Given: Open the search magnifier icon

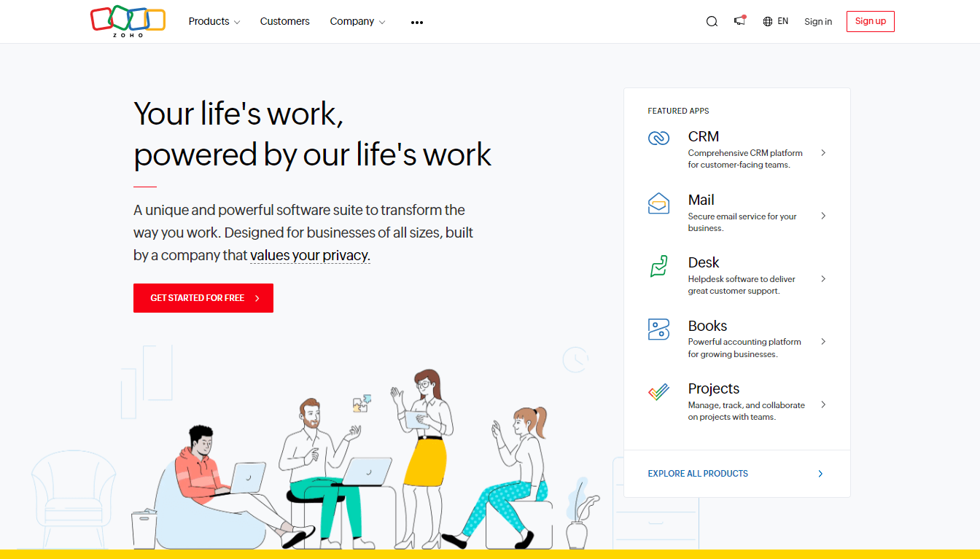Looking at the screenshot, I should coord(712,22).
